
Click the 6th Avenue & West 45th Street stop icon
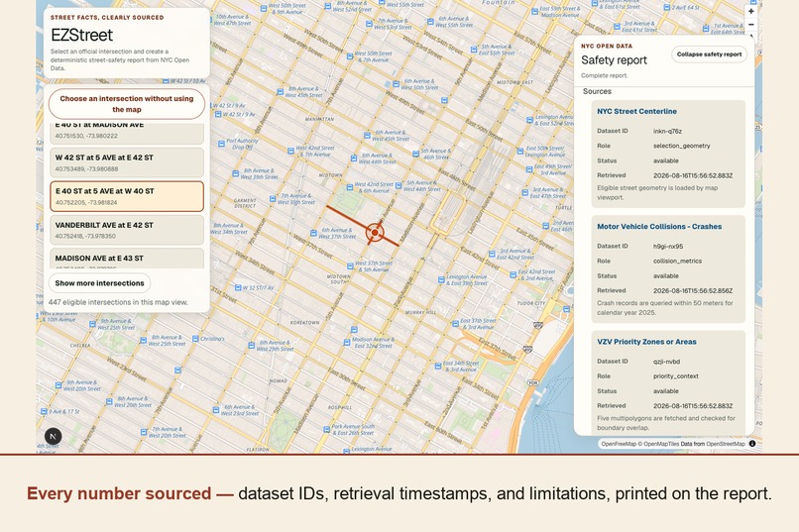(367, 136)
